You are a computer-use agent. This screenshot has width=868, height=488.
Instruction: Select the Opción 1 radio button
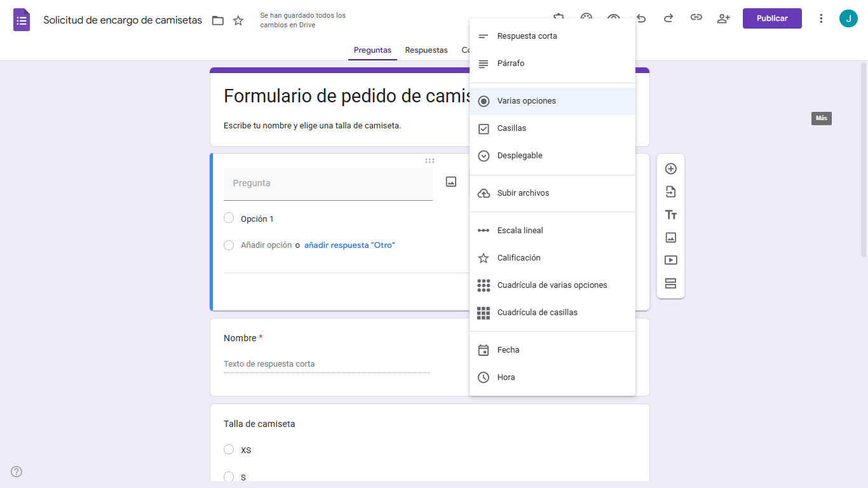[x=229, y=217]
